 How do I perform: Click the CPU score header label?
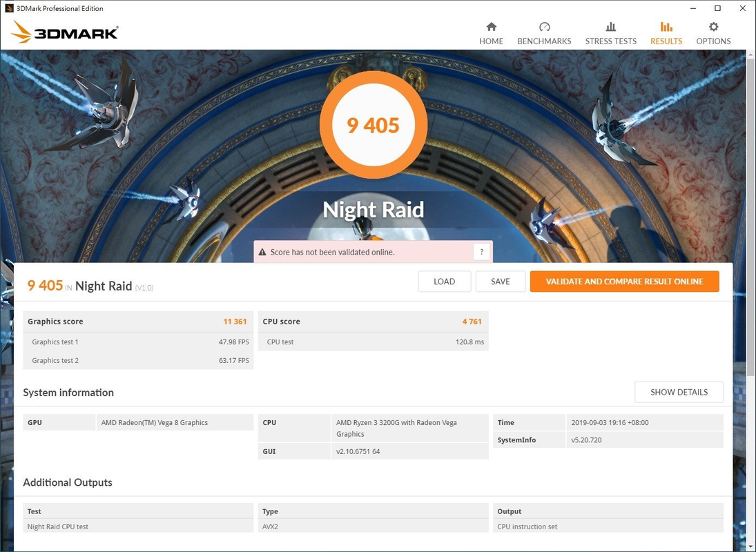click(x=281, y=322)
